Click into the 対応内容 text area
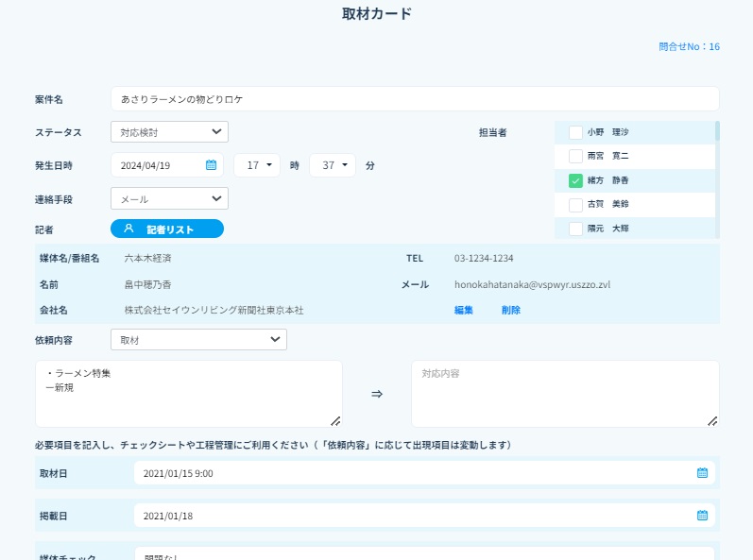Image resolution: width=753 pixels, height=560 pixels. coord(564,394)
